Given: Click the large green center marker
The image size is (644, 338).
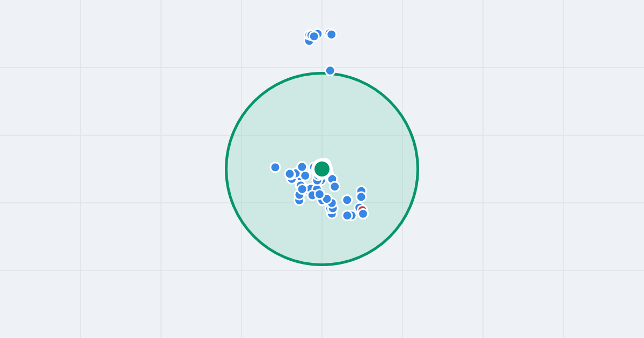Looking at the screenshot, I should (322, 169).
